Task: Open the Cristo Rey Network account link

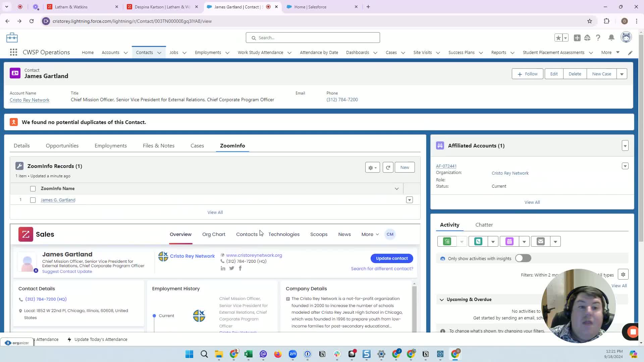Action: pyautogui.click(x=30, y=100)
